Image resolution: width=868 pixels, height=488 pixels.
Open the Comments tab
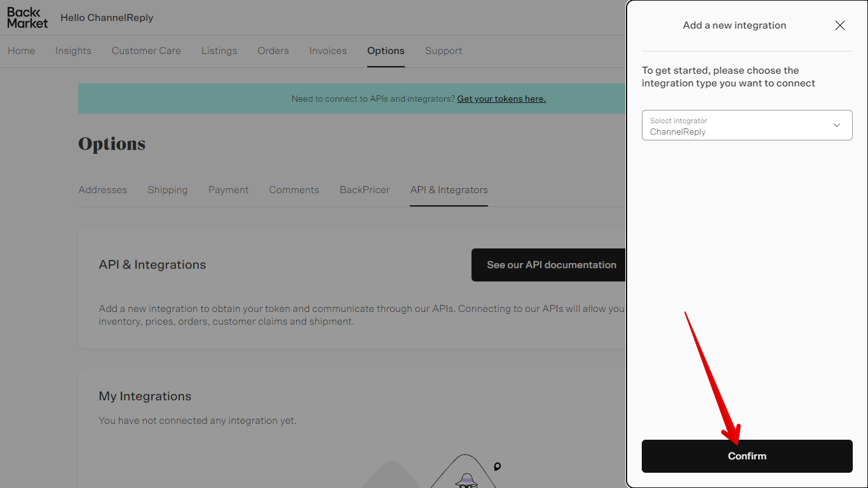tap(294, 190)
